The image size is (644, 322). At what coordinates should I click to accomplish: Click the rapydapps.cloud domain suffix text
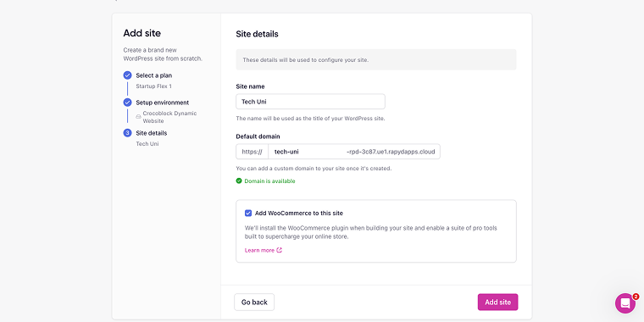391,152
